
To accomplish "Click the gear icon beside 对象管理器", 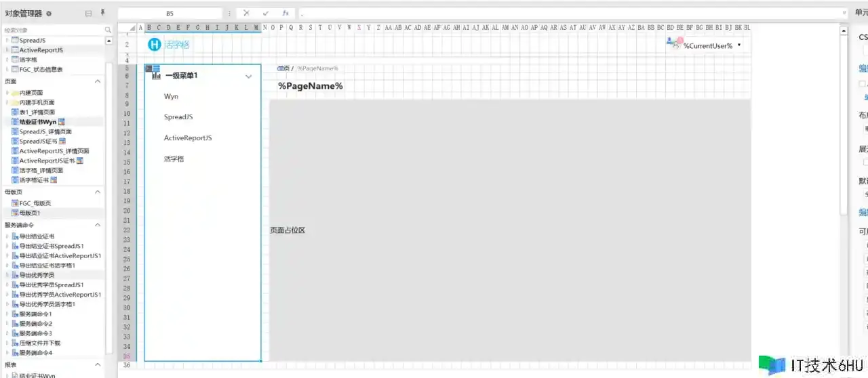I will [x=49, y=14].
